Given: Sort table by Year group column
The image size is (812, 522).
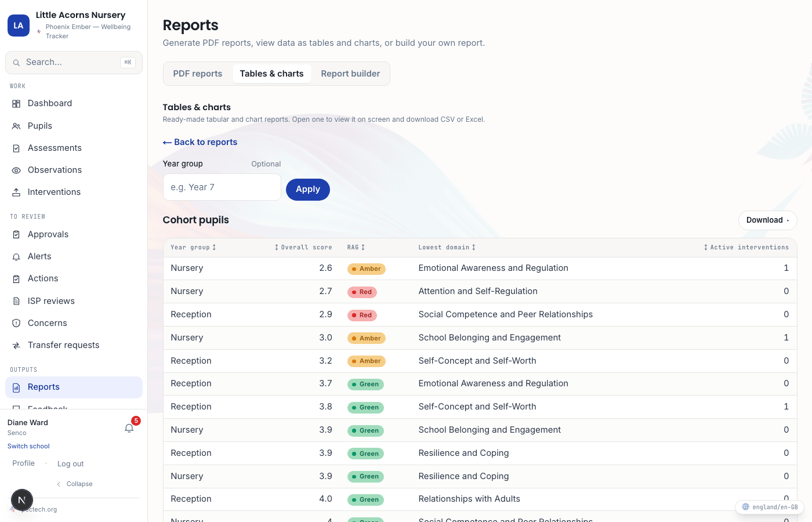Looking at the screenshot, I should coord(193,248).
